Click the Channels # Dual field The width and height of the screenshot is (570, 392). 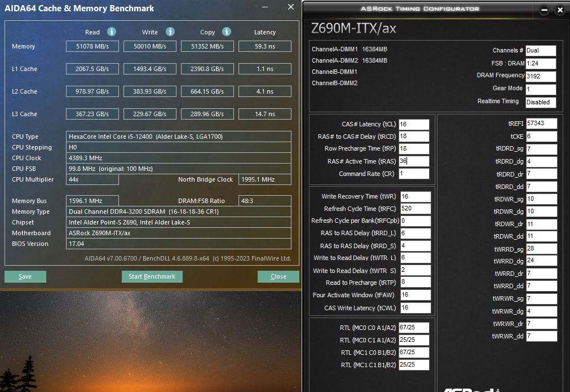tap(541, 51)
